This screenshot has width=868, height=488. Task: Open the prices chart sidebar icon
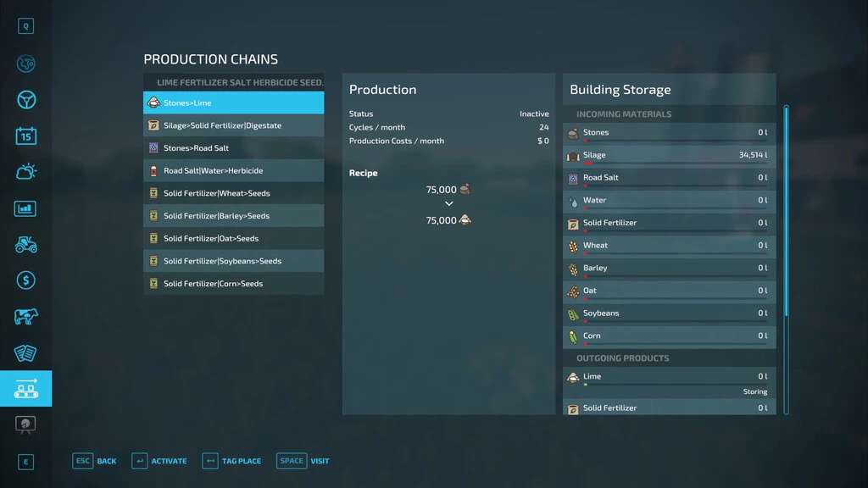(x=25, y=208)
